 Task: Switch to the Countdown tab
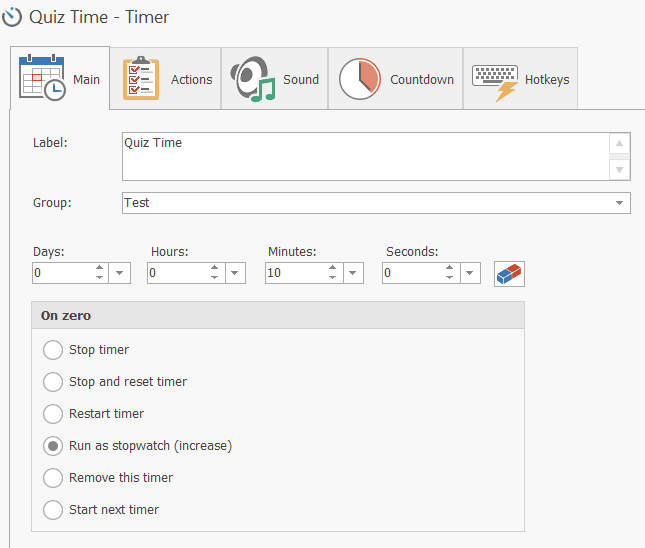click(x=396, y=78)
